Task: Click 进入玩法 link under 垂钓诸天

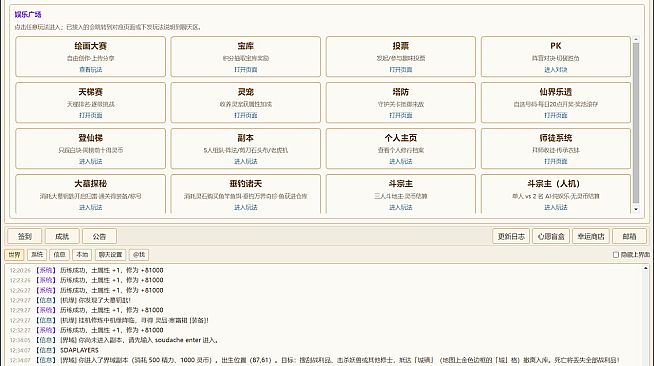Action: pos(246,207)
